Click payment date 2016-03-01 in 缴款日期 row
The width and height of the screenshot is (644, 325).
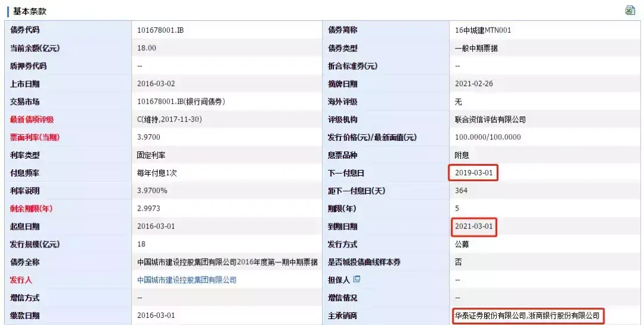(156, 315)
